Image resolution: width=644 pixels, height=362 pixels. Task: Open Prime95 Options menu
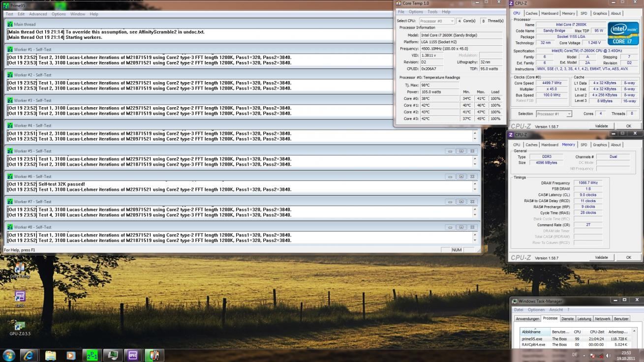[x=59, y=14]
